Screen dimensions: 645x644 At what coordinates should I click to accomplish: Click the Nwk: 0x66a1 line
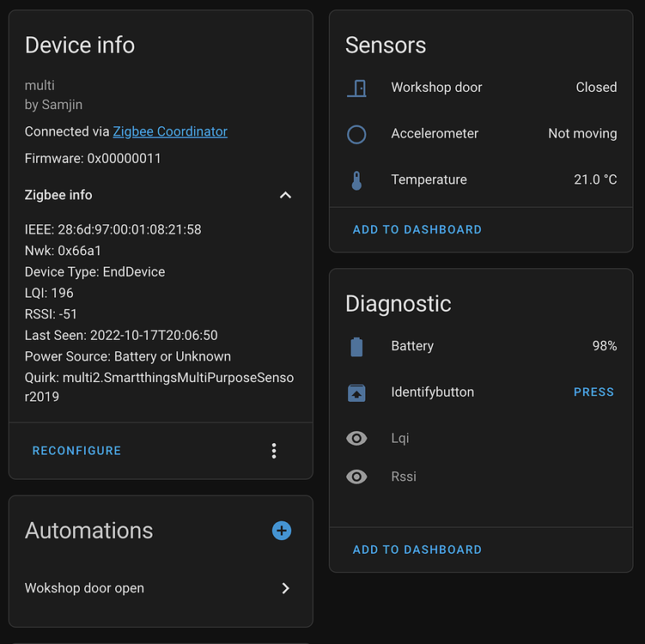(x=63, y=251)
